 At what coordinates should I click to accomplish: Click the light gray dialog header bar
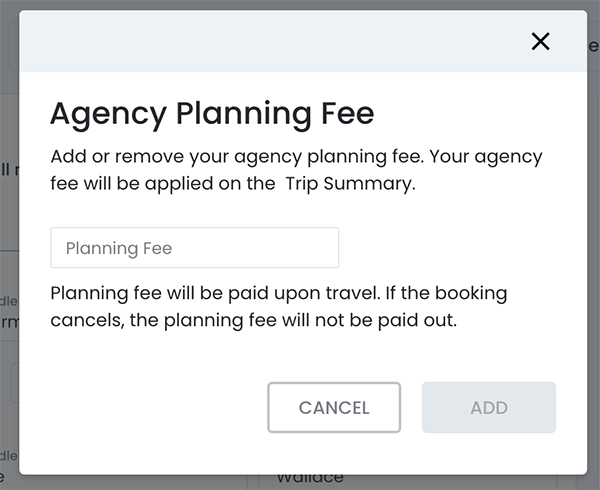point(280,41)
